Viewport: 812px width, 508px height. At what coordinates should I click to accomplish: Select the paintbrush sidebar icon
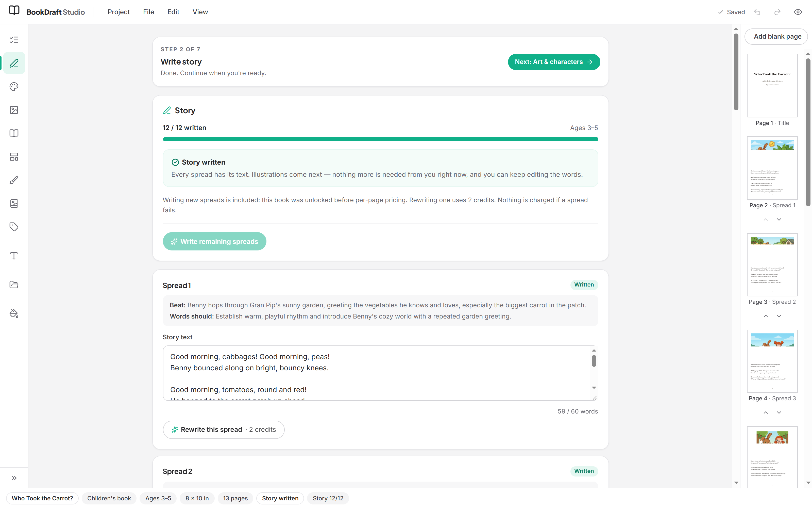click(x=14, y=180)
